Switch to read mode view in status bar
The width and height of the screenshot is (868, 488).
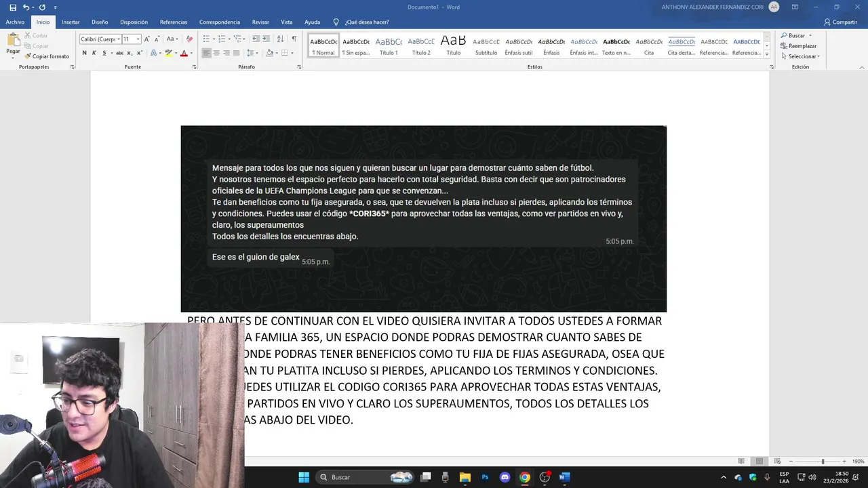[741, 461]
